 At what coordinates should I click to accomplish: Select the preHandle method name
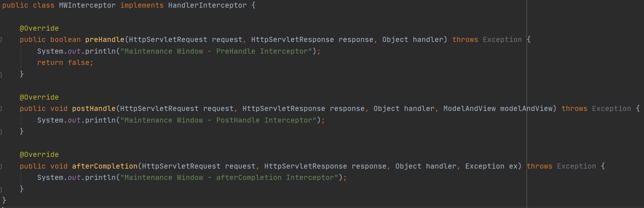pyautogui.click(x=104, y=40)
